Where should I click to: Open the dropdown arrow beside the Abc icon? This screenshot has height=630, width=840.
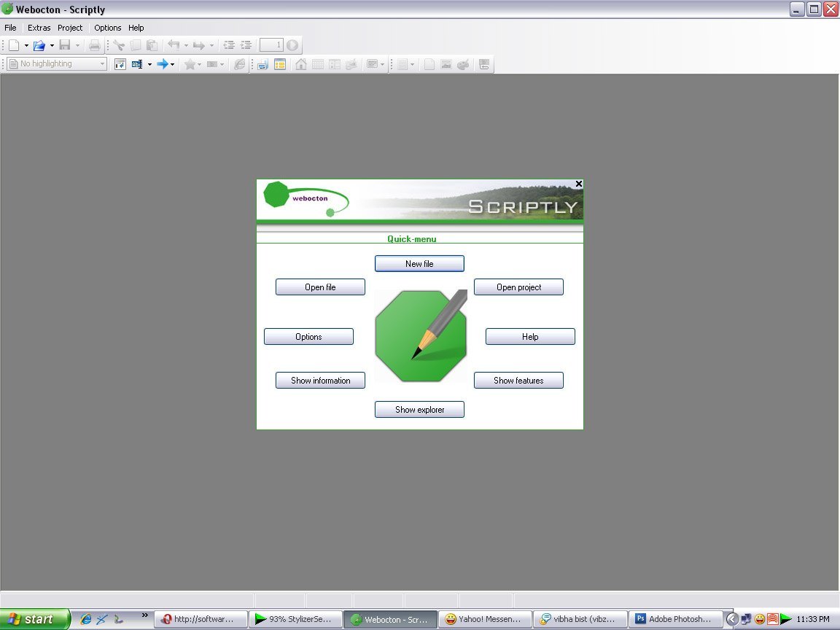click(149, 64)
